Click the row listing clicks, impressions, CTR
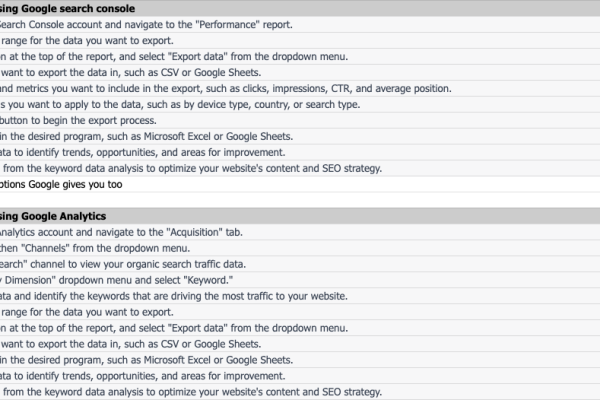This screenshot has height=400, width=600. (300, 88)
